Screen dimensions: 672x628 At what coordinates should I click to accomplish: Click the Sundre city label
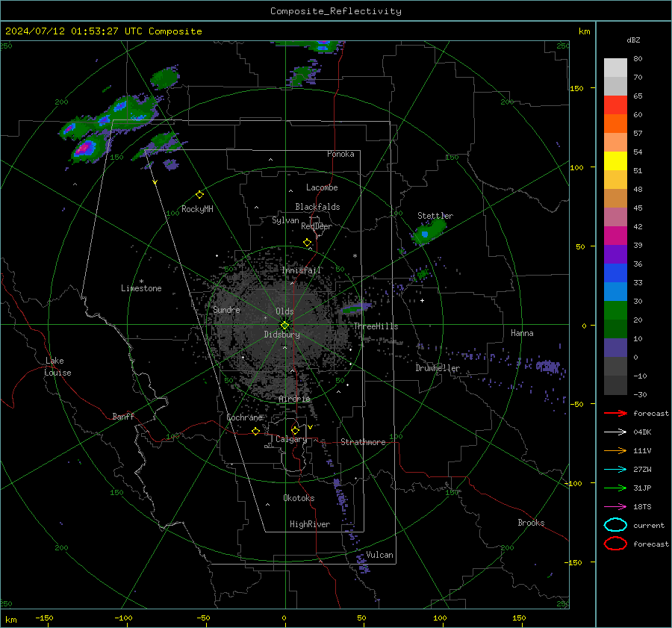tap(226, 310)
